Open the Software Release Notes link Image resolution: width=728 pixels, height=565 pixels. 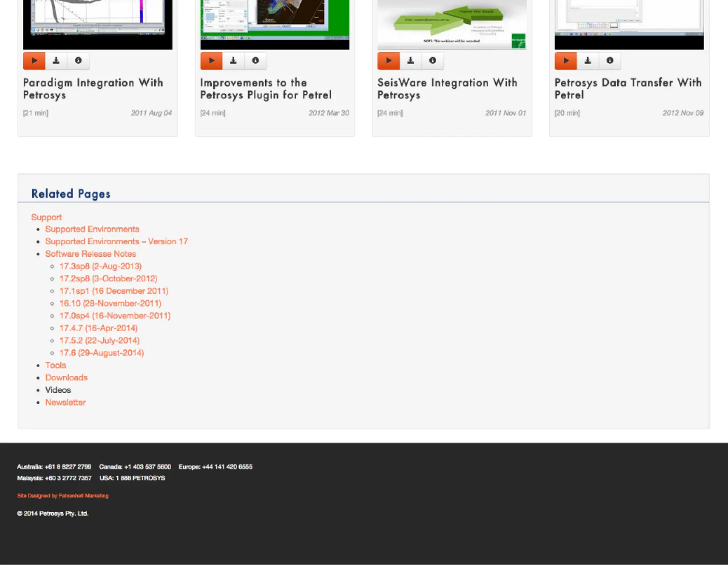pyautogui.click(x=91, y=254)
